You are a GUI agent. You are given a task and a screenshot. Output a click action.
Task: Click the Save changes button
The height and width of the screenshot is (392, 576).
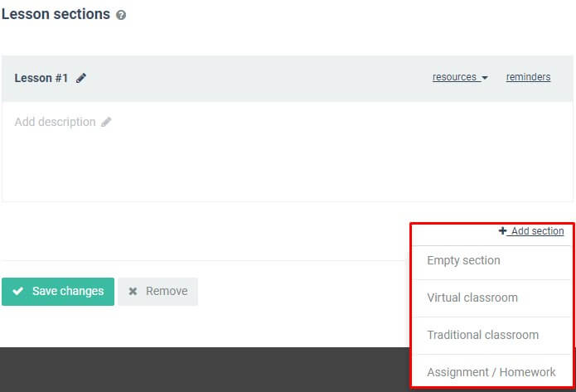coord(58,292)
